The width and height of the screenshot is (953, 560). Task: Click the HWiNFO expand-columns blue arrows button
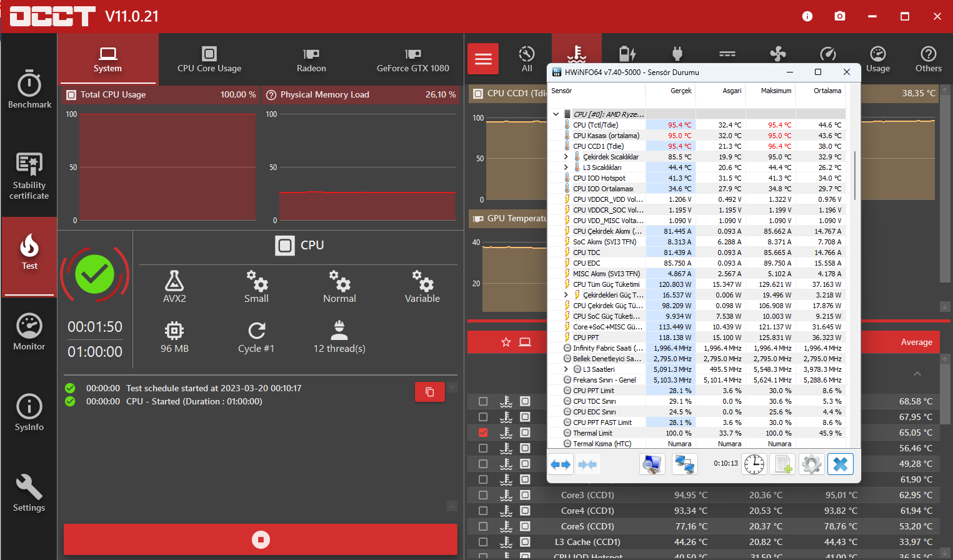[561, 464]
